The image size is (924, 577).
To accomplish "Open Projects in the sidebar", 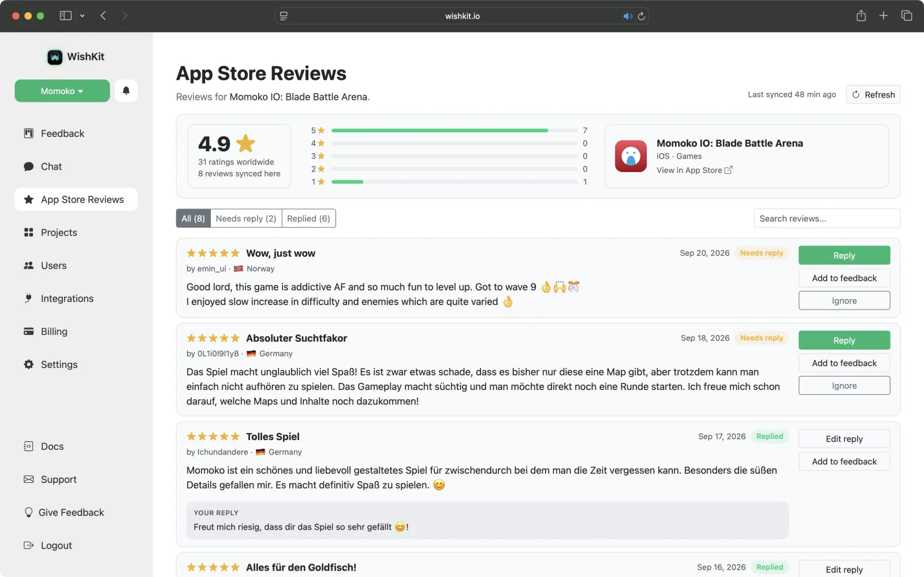I will click(x=76, y=232).
